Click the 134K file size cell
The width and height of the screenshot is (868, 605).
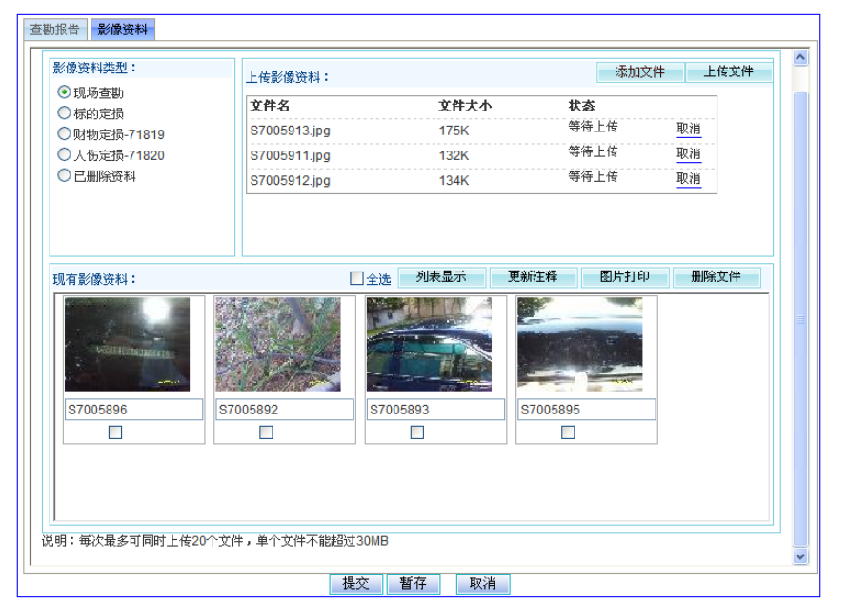pos(454,180)
